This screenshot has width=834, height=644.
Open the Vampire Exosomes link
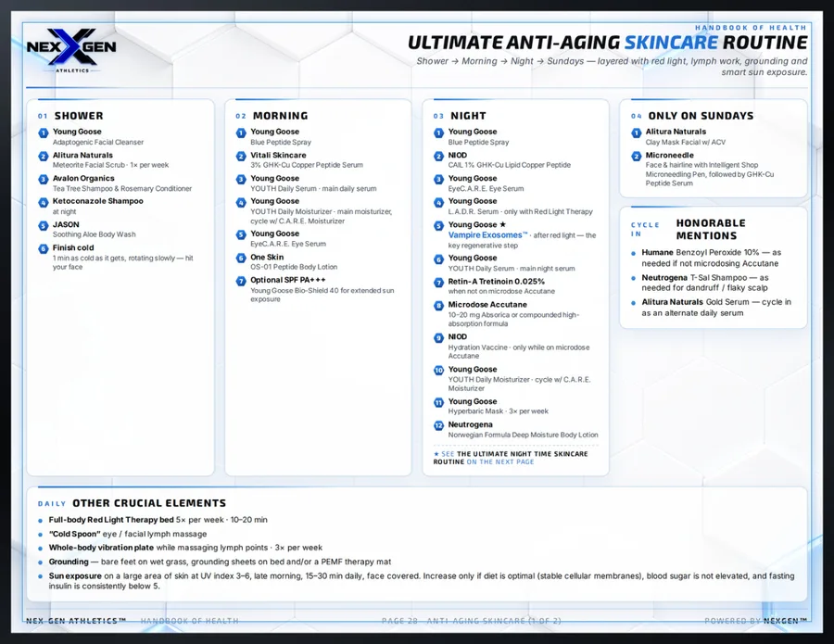coord(487,235)
